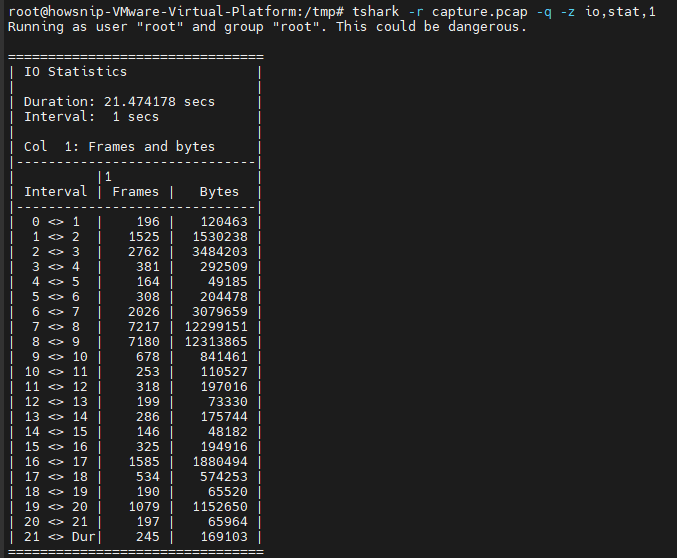This screenshot has height=558, width=677.
Task: Click bytes value 73330
Action: (x=228, y=402)
